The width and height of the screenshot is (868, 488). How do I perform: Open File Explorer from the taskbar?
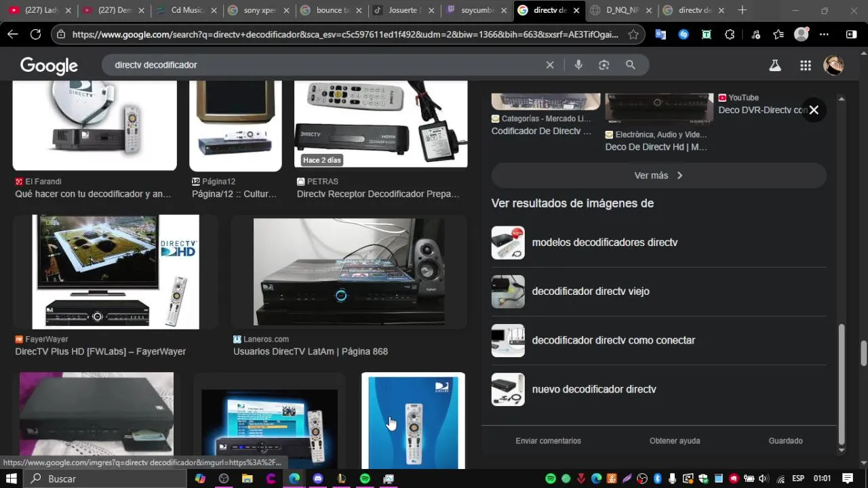click(x=248, y=479)
